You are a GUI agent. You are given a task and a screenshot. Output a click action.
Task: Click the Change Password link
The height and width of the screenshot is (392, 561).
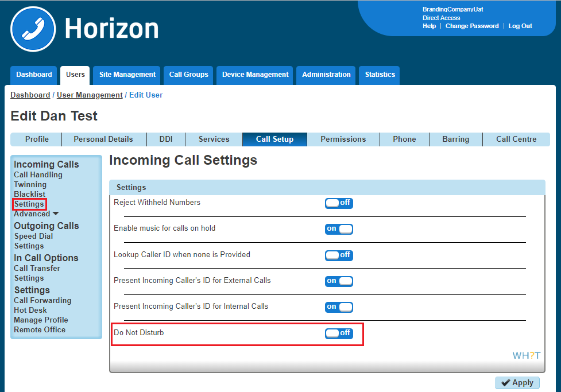(472, 26)
